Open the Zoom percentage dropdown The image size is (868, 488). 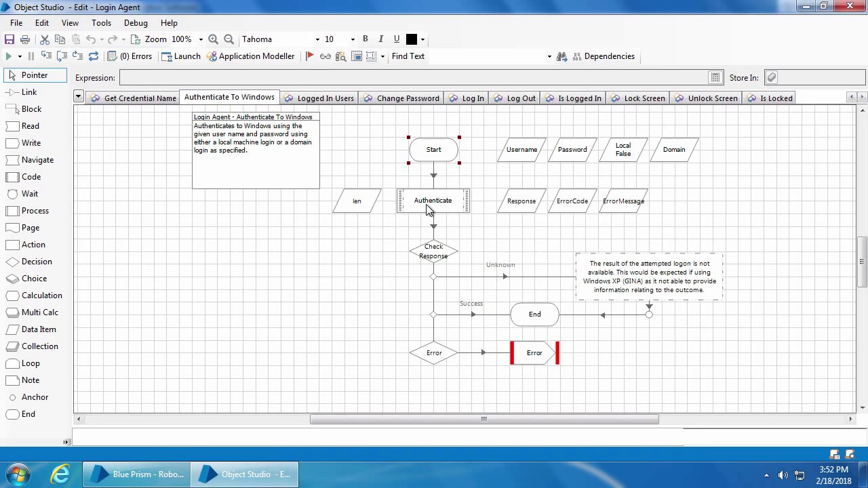pyautogui.click(x=201, y=39)
